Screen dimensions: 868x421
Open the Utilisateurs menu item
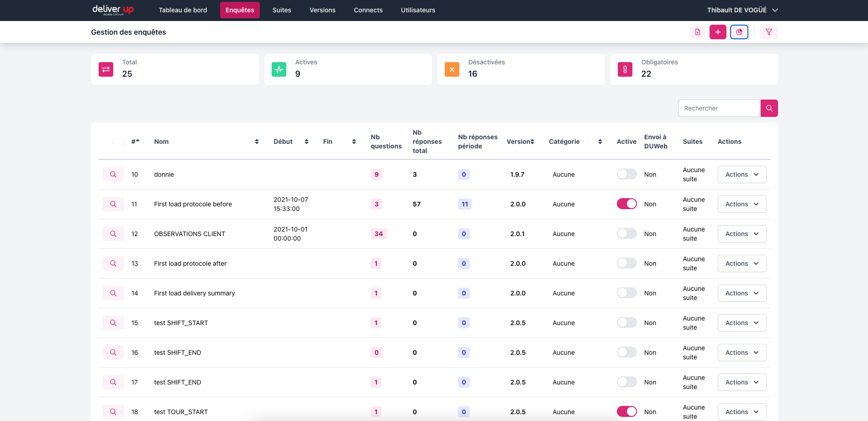418,10
